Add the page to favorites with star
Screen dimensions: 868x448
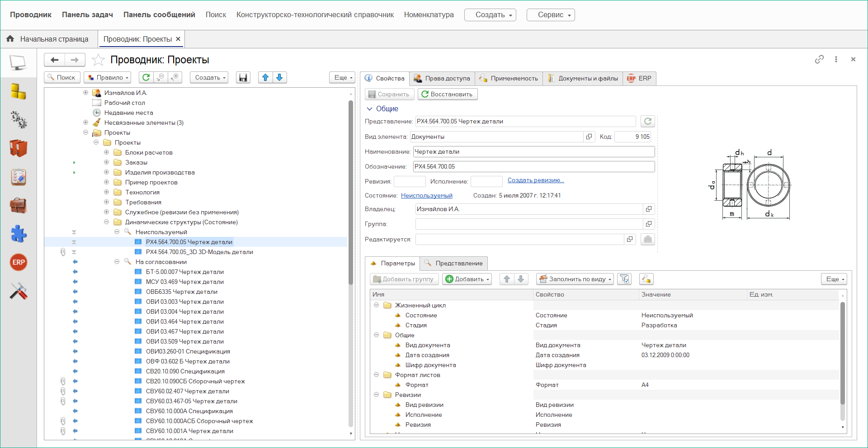click(x=98, y=60)
